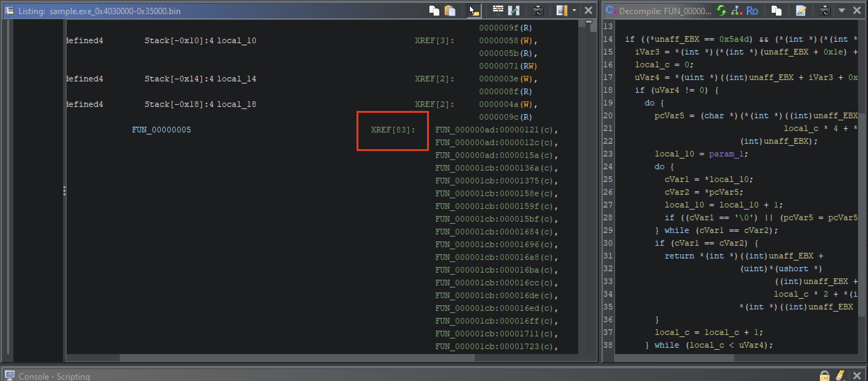Image resolution: width=868 pixels, height=381 pixels.
Task: Toggle the cursor hover mode in Listing
Action: (474, 11)
